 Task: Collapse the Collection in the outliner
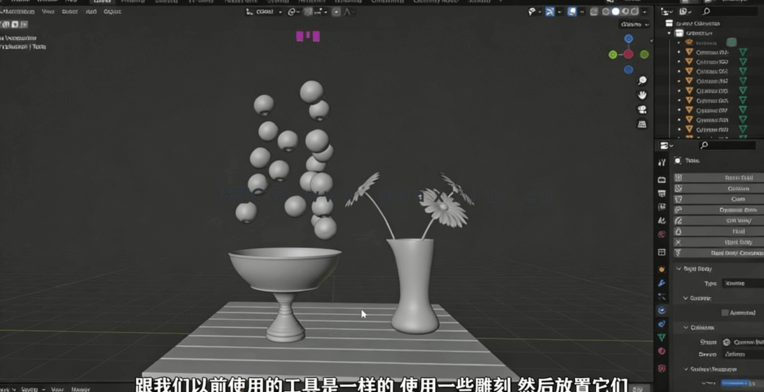click(x=670, y=33)
